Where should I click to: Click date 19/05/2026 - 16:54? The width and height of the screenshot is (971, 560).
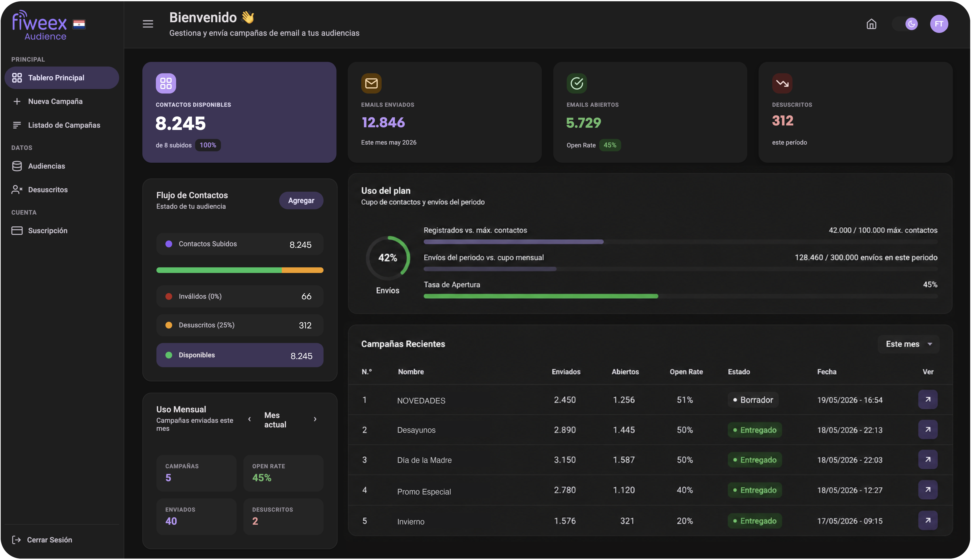pos(850,400)
